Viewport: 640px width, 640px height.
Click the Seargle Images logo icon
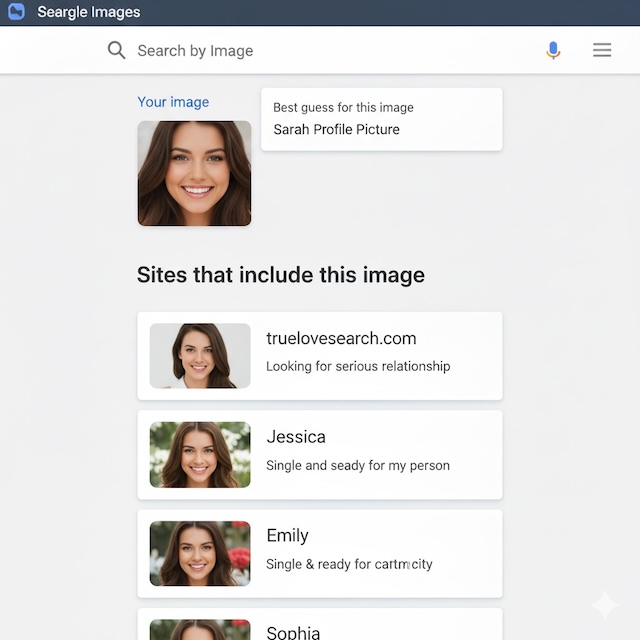pos(16,11)
